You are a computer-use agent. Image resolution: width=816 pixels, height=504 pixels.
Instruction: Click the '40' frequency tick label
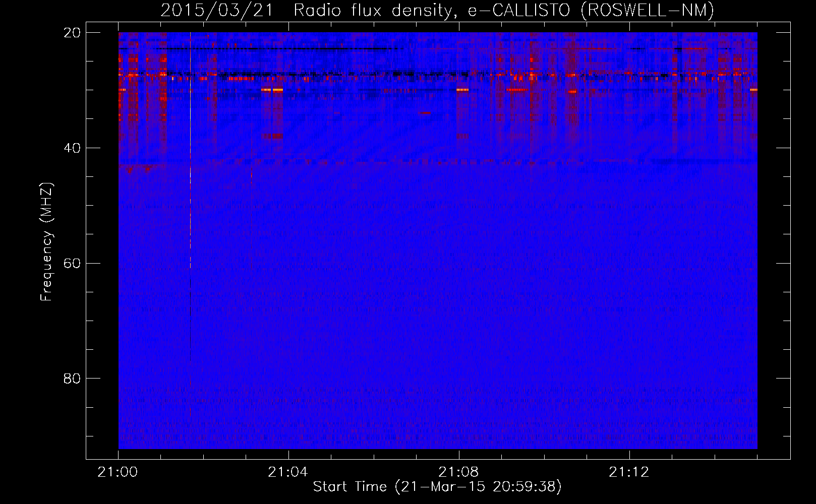coord(72,148)
